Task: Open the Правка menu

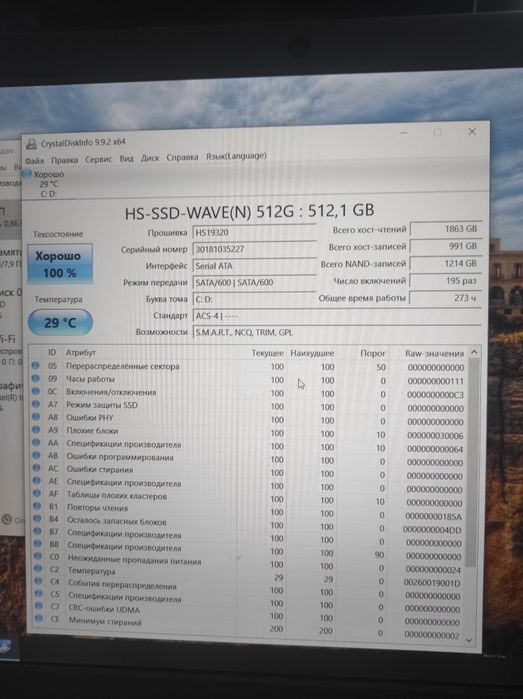Action: pos(64,160)
